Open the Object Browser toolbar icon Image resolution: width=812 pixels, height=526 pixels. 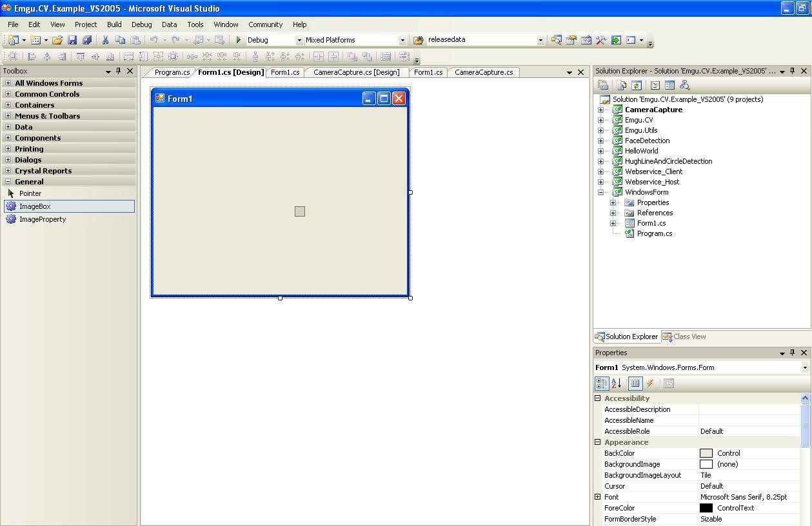tap(586, 40)
